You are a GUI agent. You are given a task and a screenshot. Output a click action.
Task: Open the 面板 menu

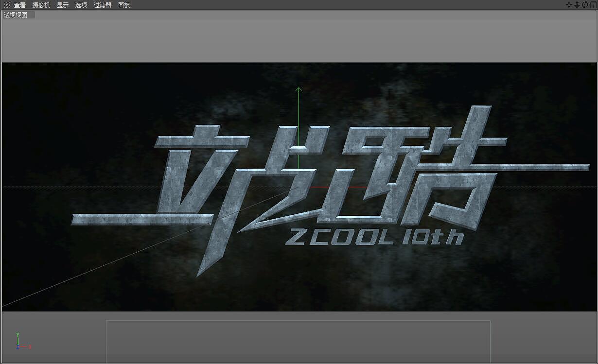tap(124, 5)
